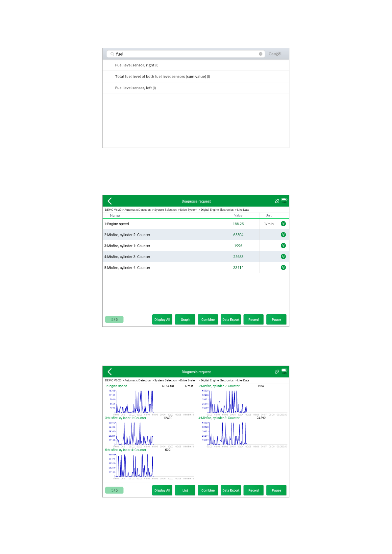The image size is (392, 554).
Task: Select 'Fuel level sensor, right (l)' result
Action: [x=196, y=65]
